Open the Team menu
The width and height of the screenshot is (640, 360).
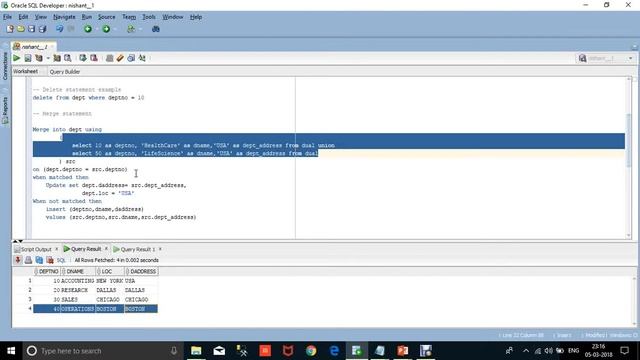(x=129, y=17)
